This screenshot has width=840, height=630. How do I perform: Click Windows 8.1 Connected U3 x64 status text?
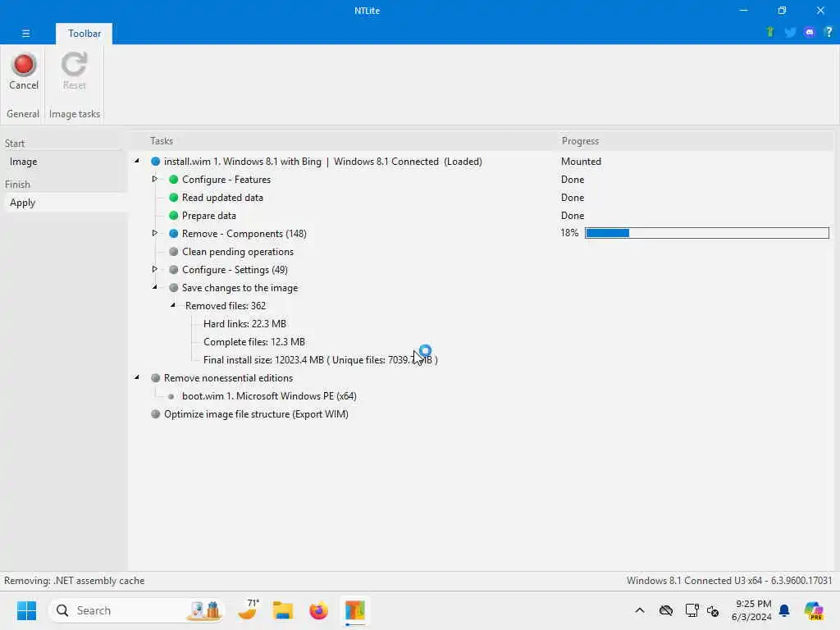coord(729,581)
